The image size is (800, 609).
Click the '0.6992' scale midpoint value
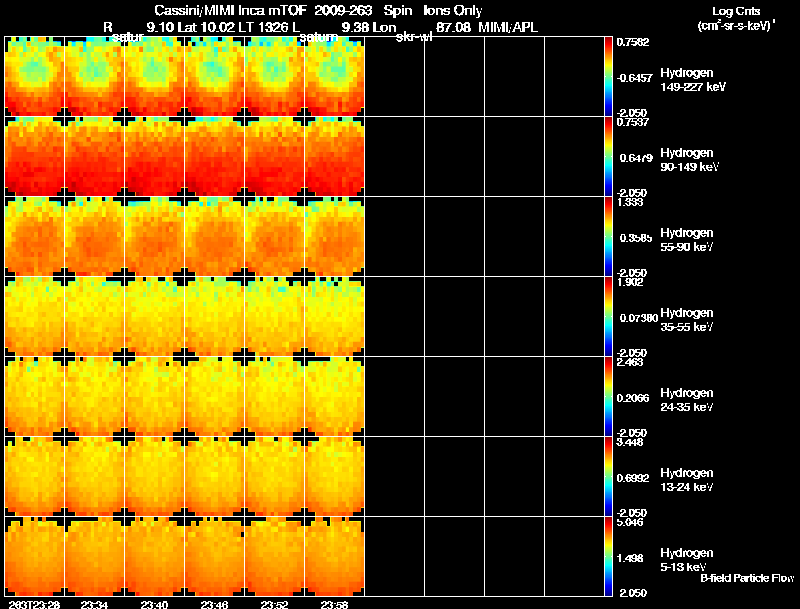tap(633, 478)
